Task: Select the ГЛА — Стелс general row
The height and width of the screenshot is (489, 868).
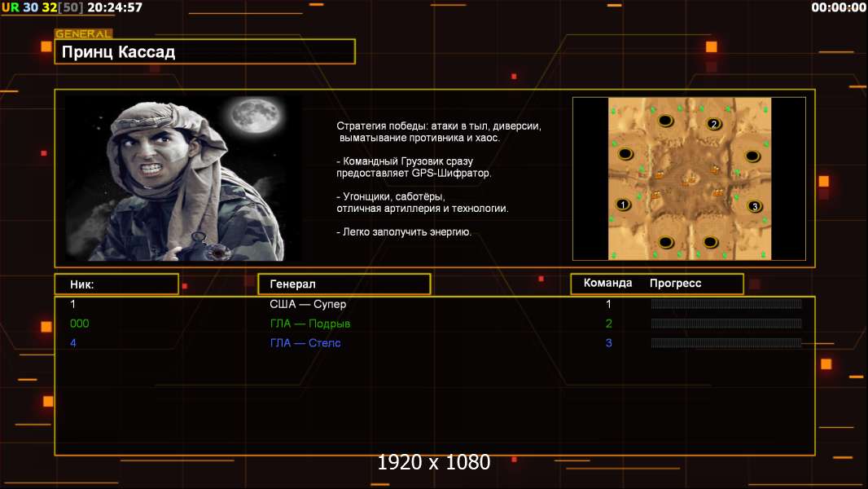Action: pos(305,343)
